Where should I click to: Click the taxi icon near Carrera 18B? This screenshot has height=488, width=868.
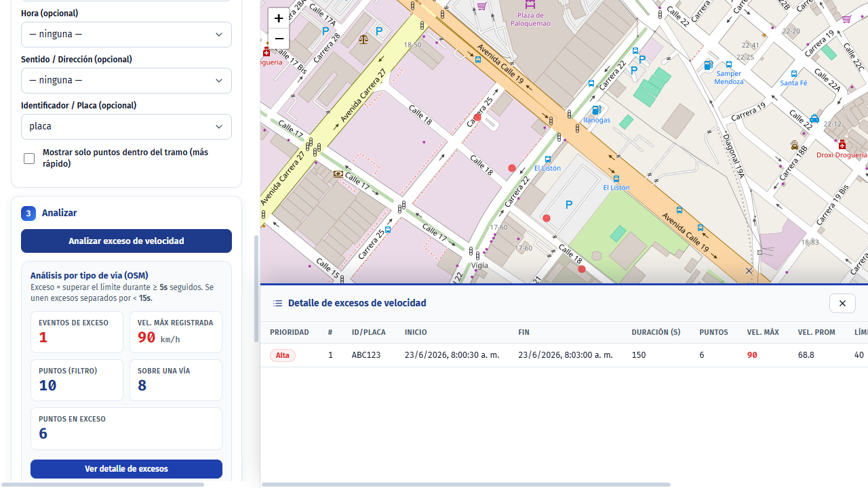pos(795,145)
